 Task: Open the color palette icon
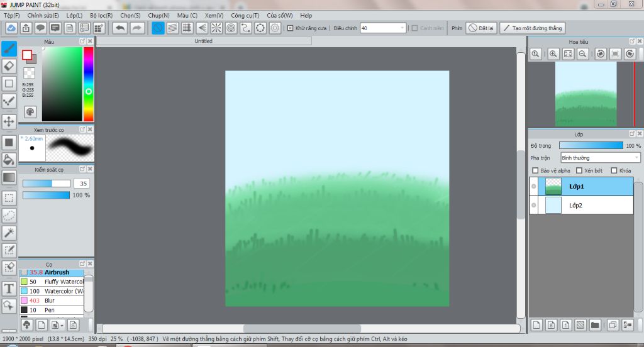pyautogui.click(x=30, y=112)
